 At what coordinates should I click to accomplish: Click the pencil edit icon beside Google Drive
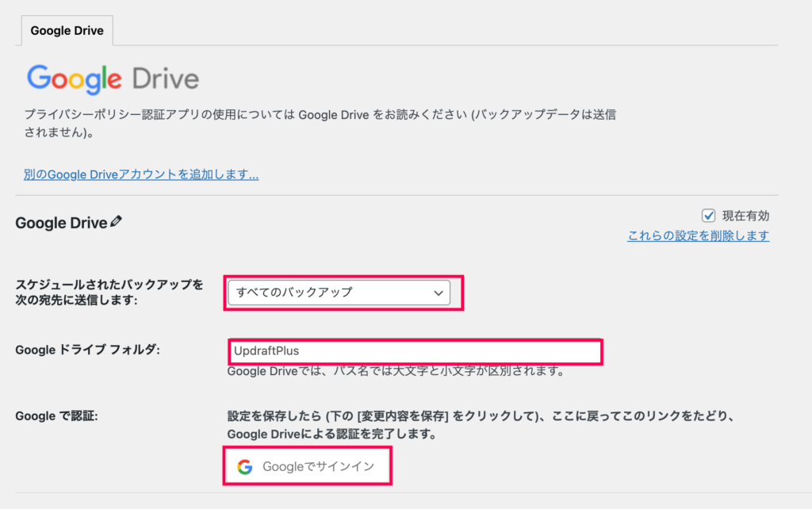[x=116, y=222]
